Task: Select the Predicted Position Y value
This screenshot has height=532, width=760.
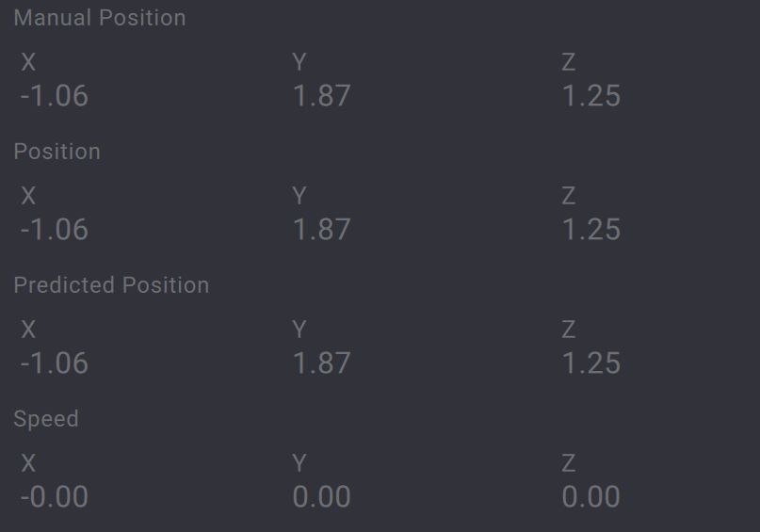Action: pos(321,363)
